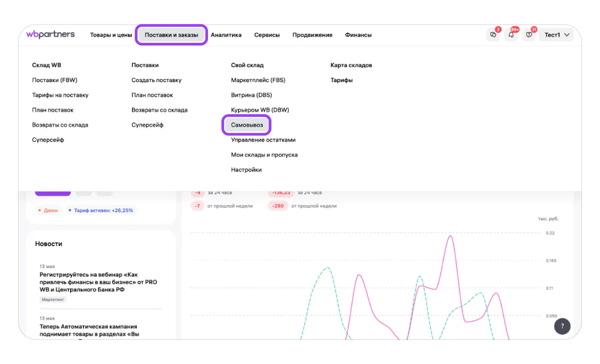Click Создать поставку link
Viewport: 600px width, 364px height.
(156, 80)
